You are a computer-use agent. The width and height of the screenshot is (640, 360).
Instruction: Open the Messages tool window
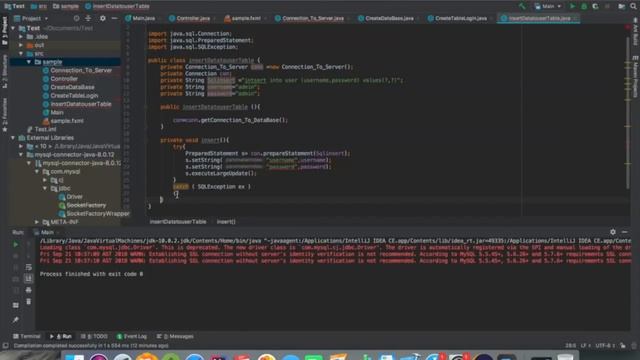pos(175,336)
